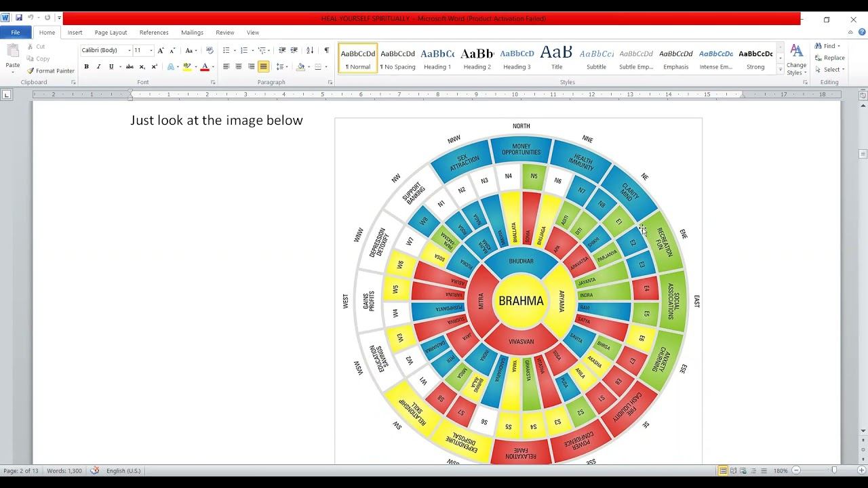
Task: Switch to the Mailings tab
Action: click(x=192, y=33)
